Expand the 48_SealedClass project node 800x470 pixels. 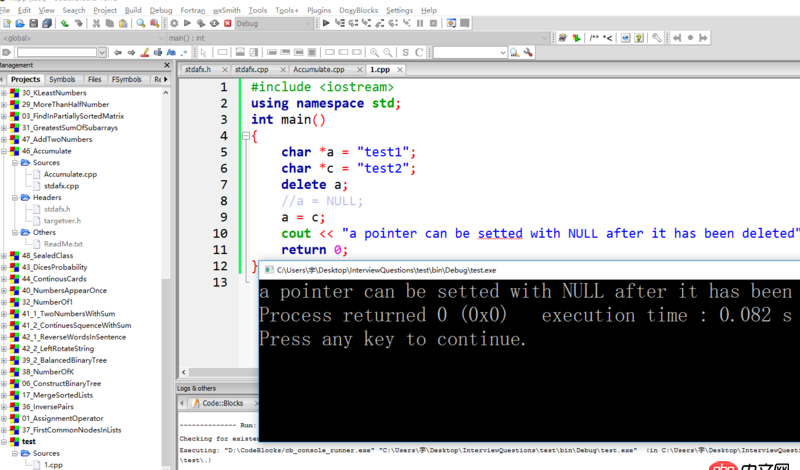click(x=4, y=256)
